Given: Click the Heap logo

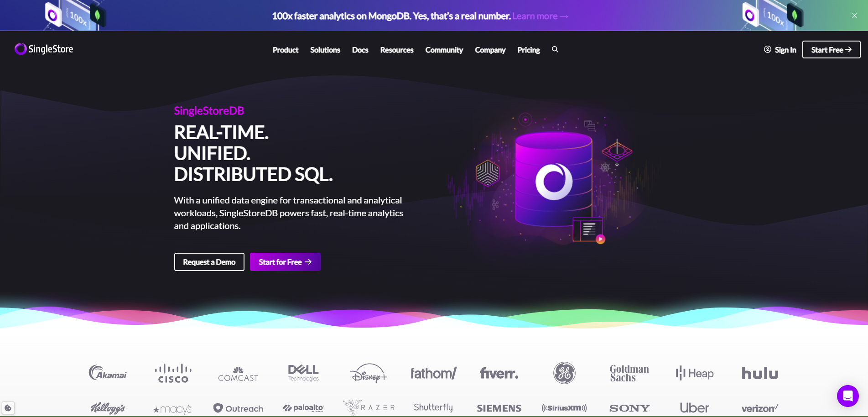Looking at the screenshot, I should (695, 373).
